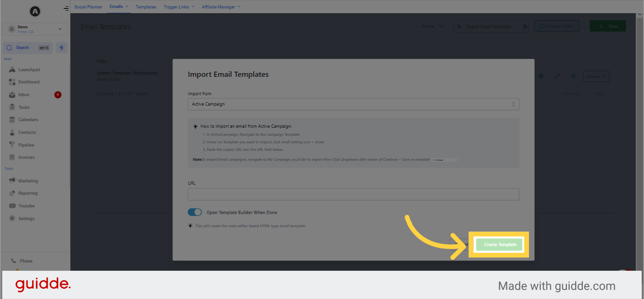Click the duplicate copy icon for Membership template
This screenshot has height=299, width=644.
point(573,76)
